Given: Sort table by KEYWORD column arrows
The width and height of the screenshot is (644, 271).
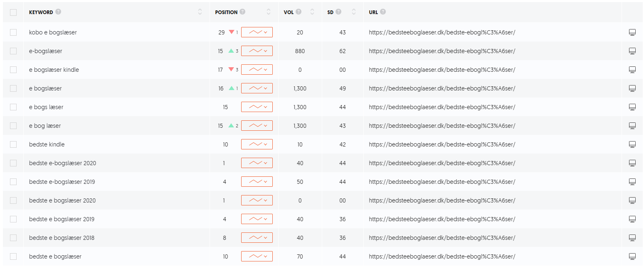Looking at the screenshot, I should click(x=200, y=12).
